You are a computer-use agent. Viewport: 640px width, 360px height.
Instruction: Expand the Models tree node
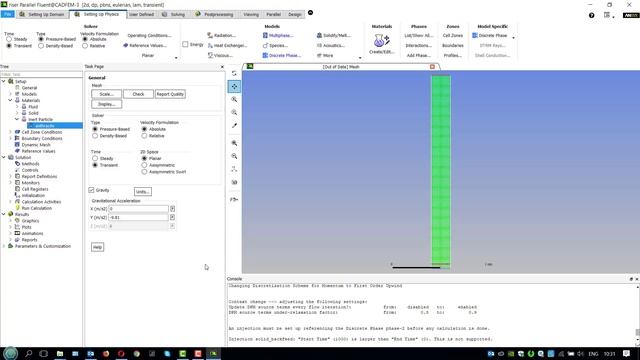[x=10, y=94]
